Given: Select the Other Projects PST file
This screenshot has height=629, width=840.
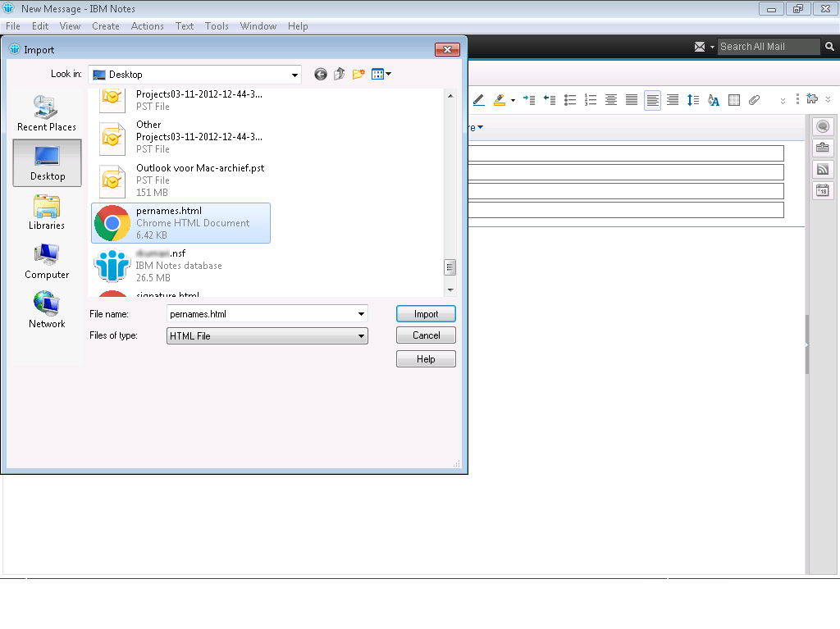Looking at the screenshot, I should (181, 137).
